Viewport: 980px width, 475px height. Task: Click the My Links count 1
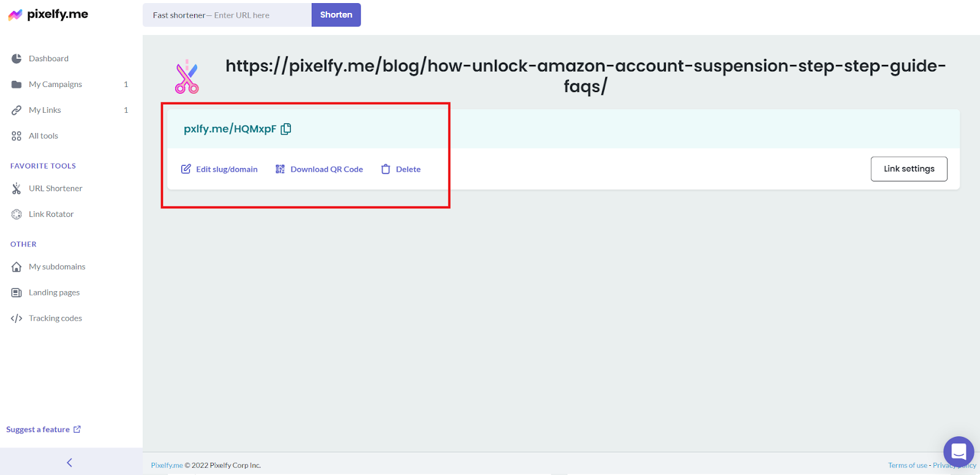(126, 110)
